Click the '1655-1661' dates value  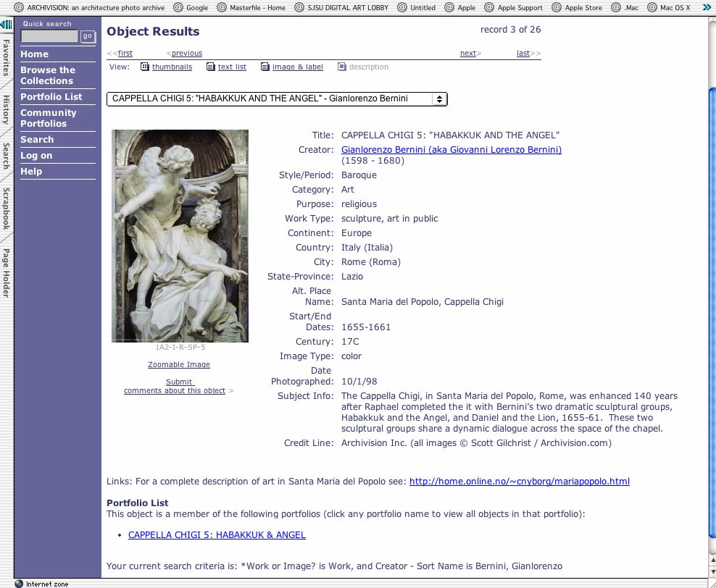(366, 327)
